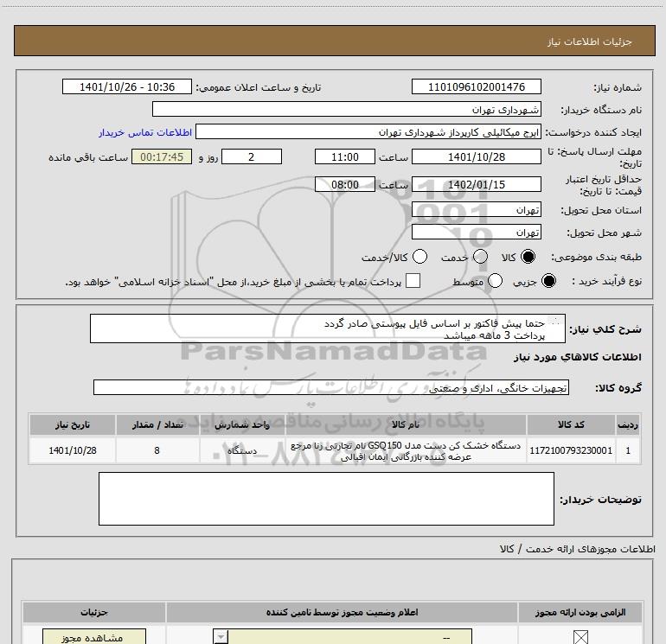The image size is (666, 644).
Task: Click the price validity date 1402/01/15
Action: coord(476,184)
